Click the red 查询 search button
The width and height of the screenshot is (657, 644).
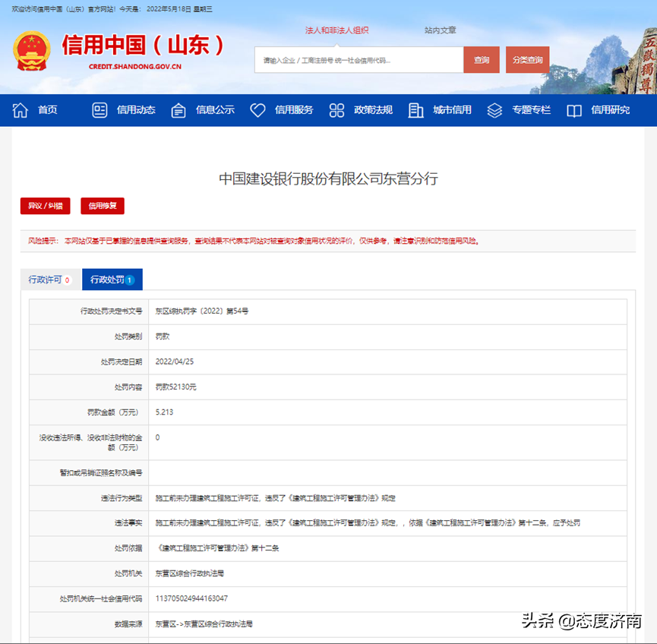(x=482, y=58)
